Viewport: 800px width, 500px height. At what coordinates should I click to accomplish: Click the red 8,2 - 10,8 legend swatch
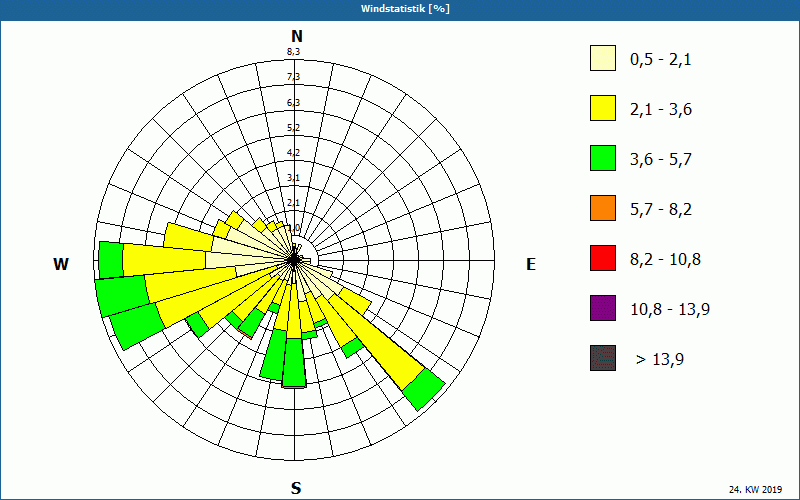[603, 258]
